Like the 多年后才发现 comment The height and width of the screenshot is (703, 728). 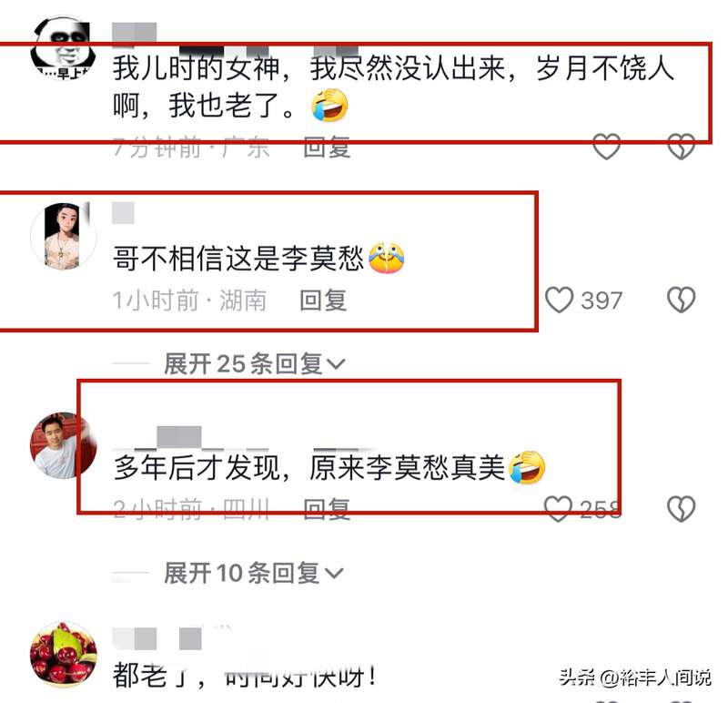tap(558, 509)
